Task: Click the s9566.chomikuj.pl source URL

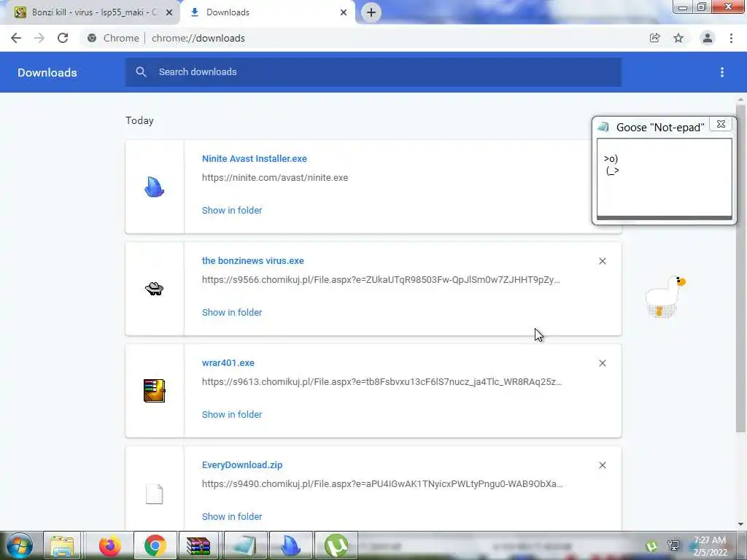Action: pyautogui.click(x=381, y=279)
